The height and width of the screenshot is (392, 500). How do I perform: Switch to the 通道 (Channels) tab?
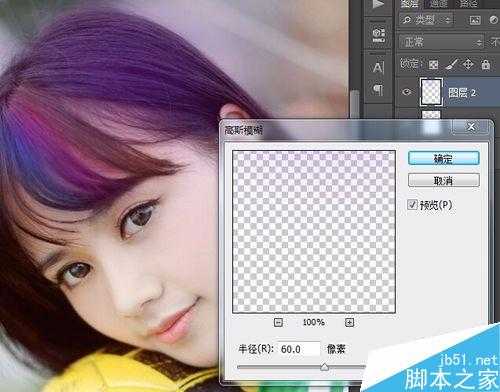point(438,4)
